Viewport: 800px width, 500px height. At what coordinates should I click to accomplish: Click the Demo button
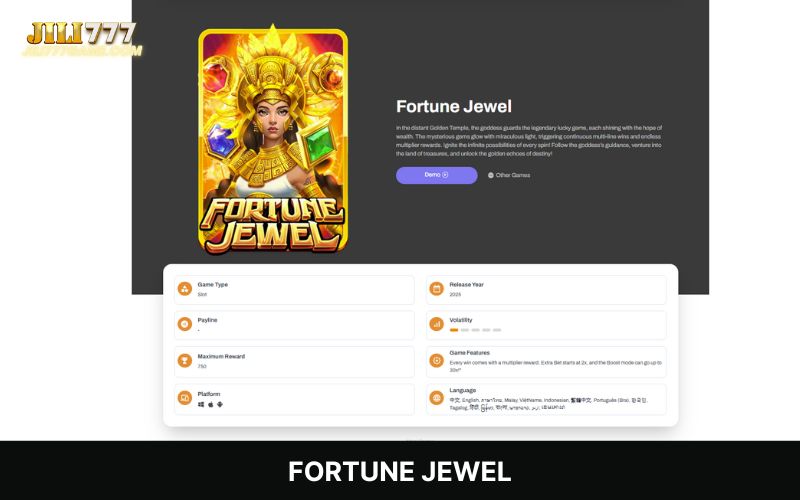click(x=436, y=175)
